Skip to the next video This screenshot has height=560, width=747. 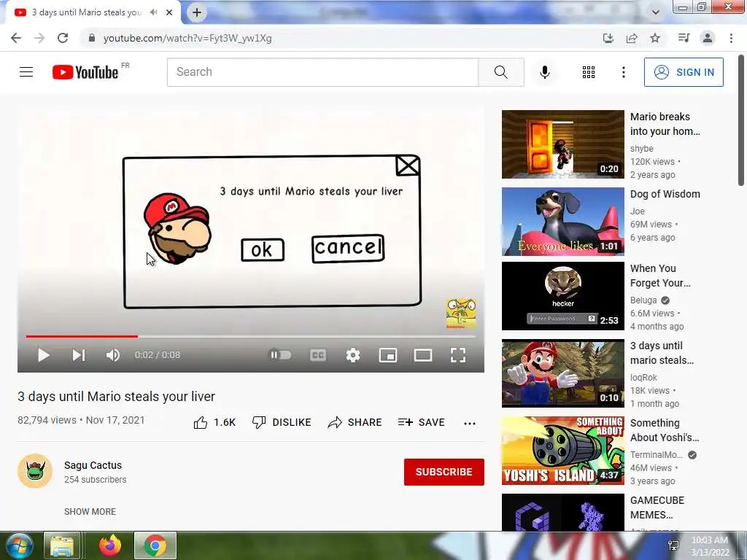click(79, 355)
